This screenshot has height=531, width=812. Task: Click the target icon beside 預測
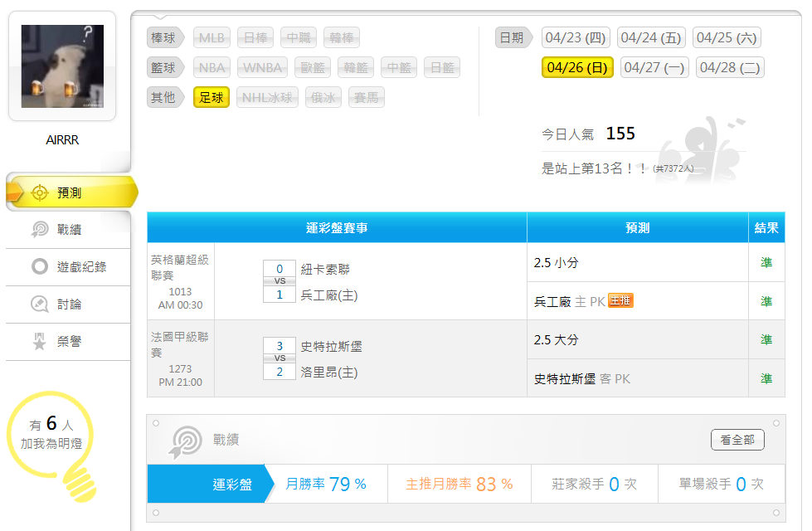(x=39, y=193)
